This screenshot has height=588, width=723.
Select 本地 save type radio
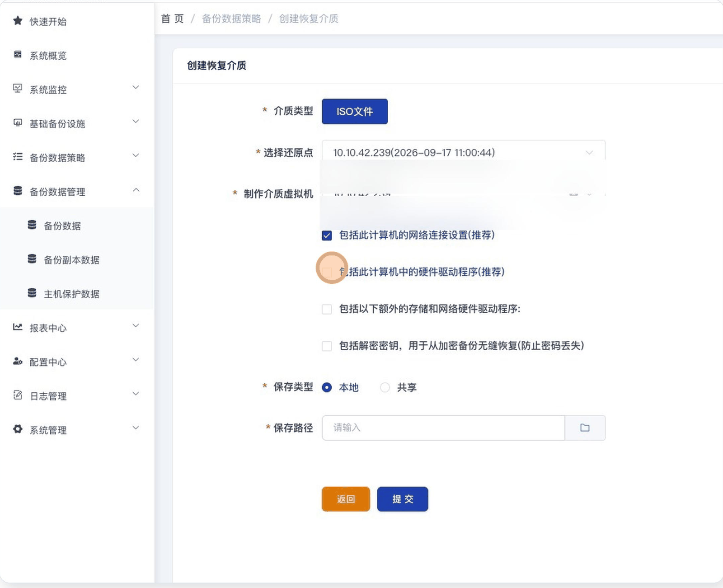(327, 387)
